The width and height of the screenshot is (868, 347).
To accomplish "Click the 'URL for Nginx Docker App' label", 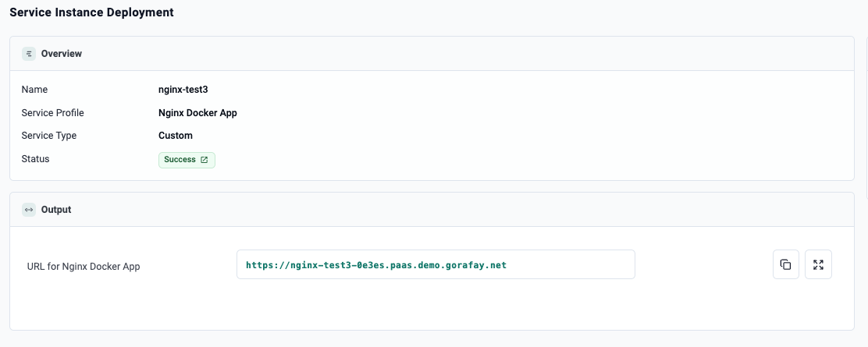I will [x=84, y=267].
